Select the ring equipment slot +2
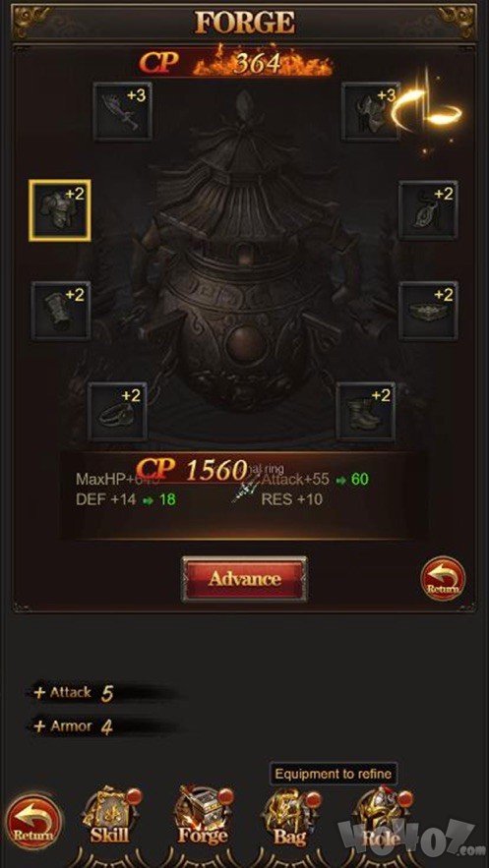Image resolution: width=489 pixels, height=868 pixels. coord(117,411)
